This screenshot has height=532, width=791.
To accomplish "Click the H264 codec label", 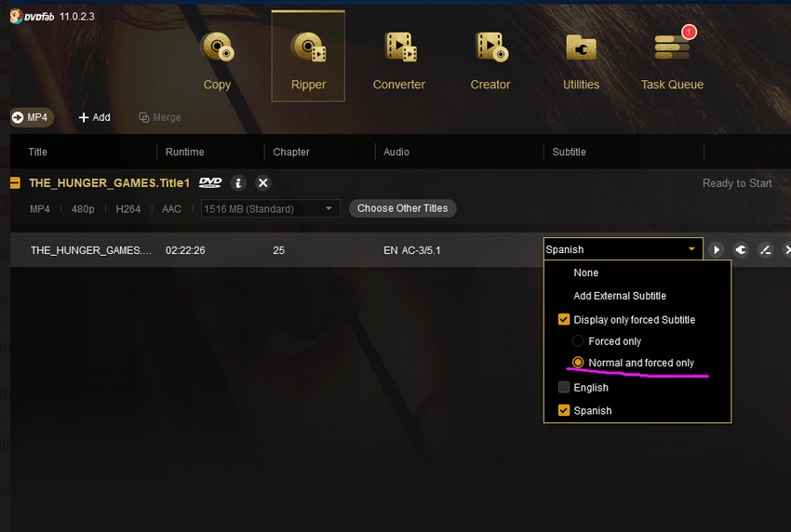I will pos(128,208).
